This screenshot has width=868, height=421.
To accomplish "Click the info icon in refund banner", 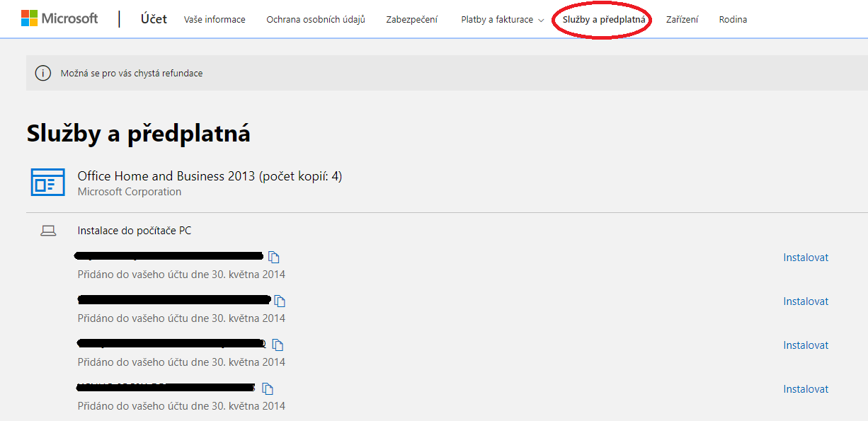I will 43,73.
